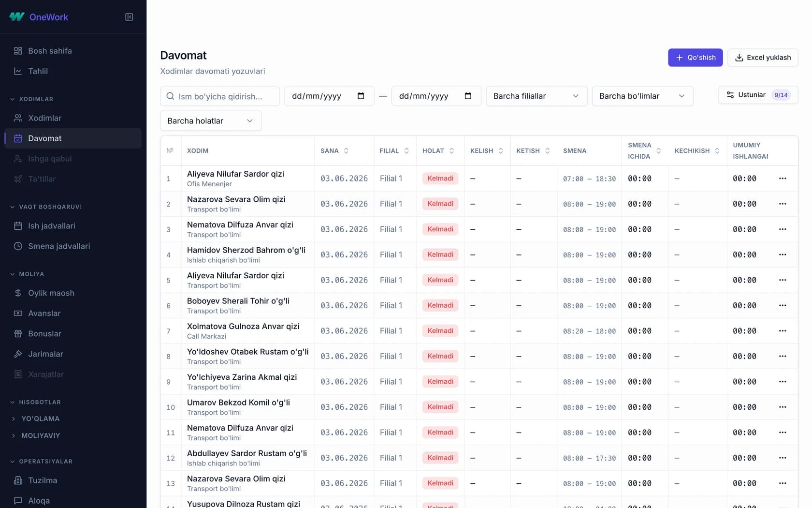
Task: Open the Tahlil analytics page
Action: tap(73, 71)
